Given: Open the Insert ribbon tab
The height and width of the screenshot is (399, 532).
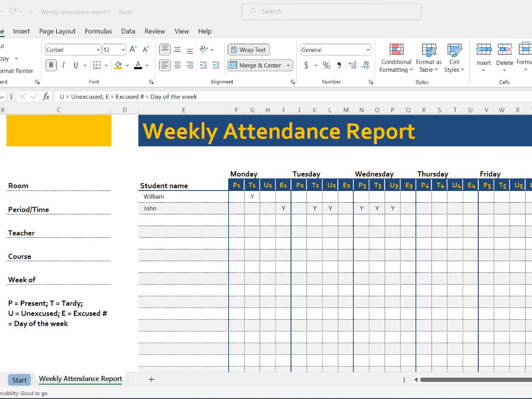Looking at the screenshot, I should [21, 31].
